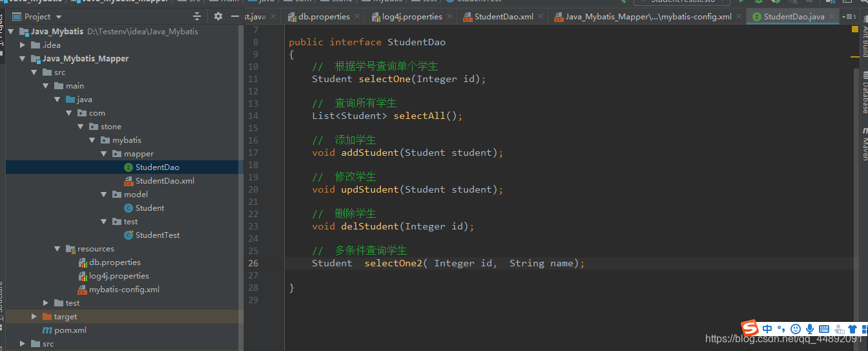Show hidden tabs list dropdown

[848, 17]
